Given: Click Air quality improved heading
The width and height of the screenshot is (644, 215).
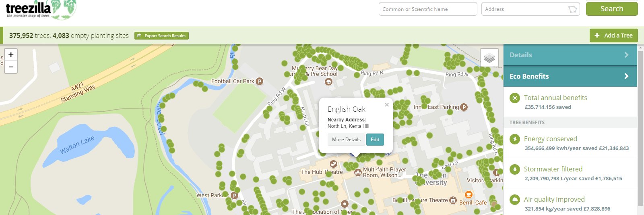Looking at the screenshot, I should (x=554, y=199).
